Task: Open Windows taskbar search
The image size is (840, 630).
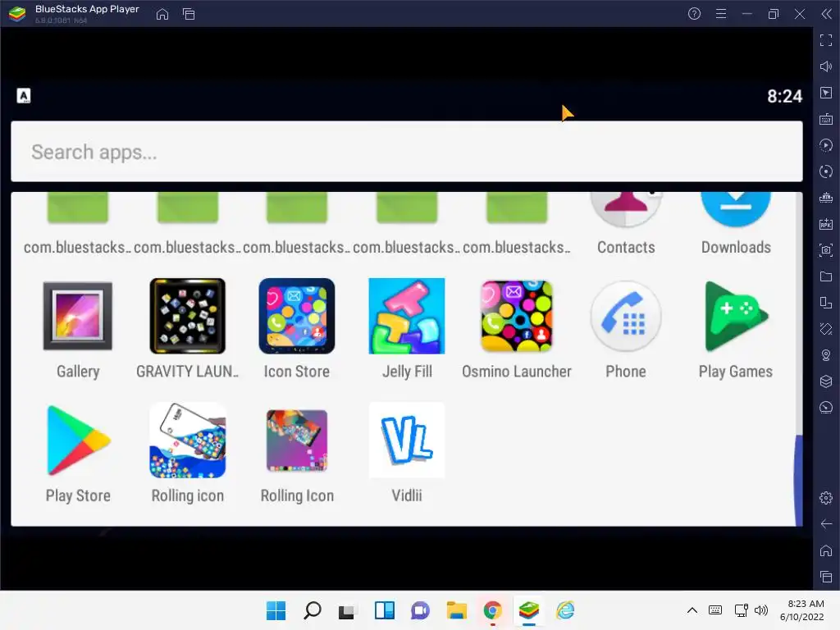Action: (312, 610)
